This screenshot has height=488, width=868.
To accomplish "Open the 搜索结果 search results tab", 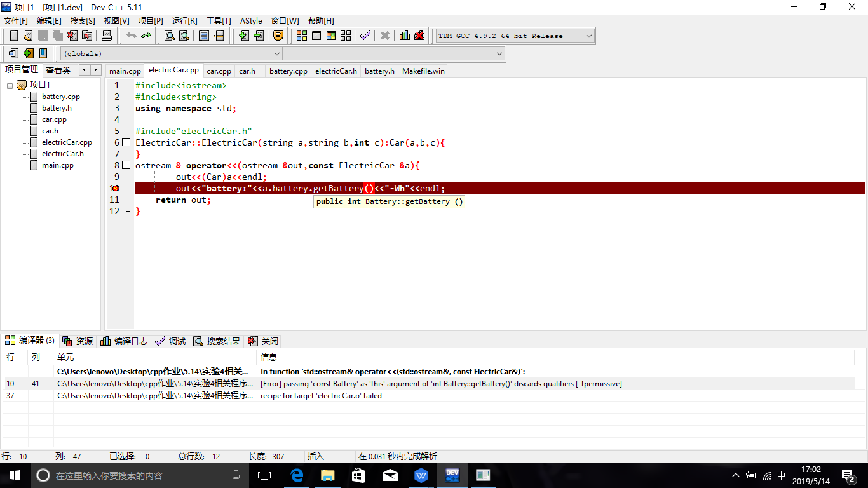I will 217,341.
